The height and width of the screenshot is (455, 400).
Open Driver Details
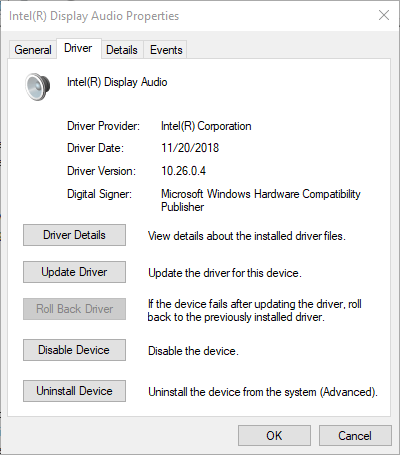click(x=74, y=235)
